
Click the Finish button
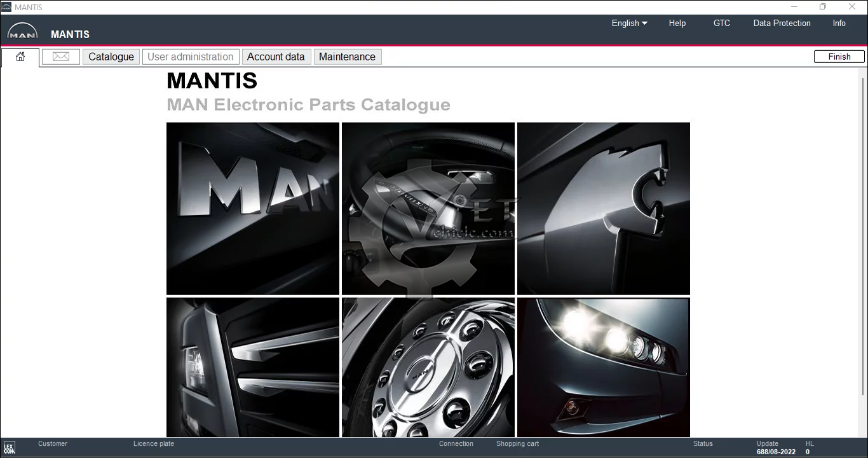click(x=839, y=57)
